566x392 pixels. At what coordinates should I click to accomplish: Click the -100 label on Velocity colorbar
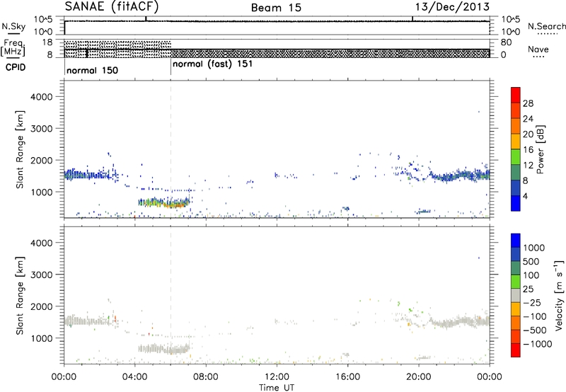tap(535, 316)
